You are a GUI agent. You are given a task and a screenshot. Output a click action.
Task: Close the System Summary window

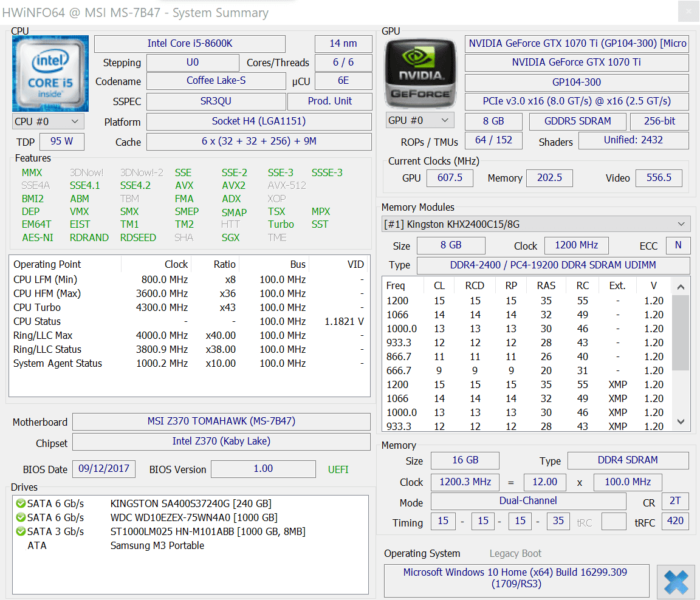688,11
